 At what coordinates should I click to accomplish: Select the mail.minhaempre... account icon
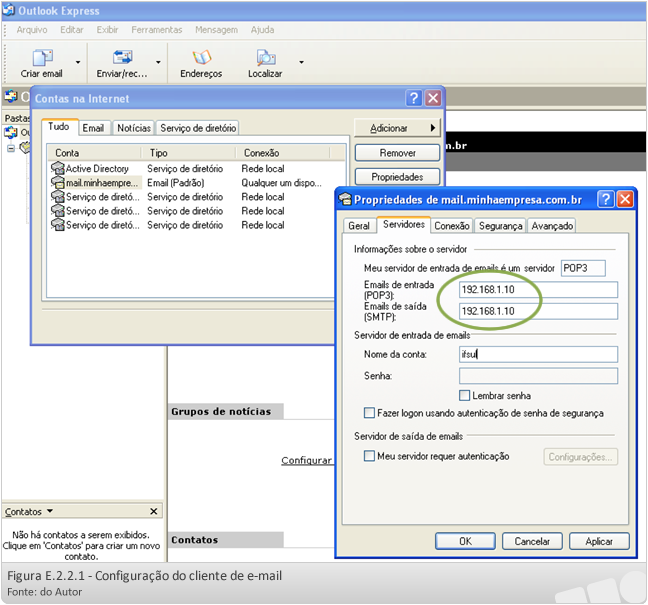(x=58, y=183)
